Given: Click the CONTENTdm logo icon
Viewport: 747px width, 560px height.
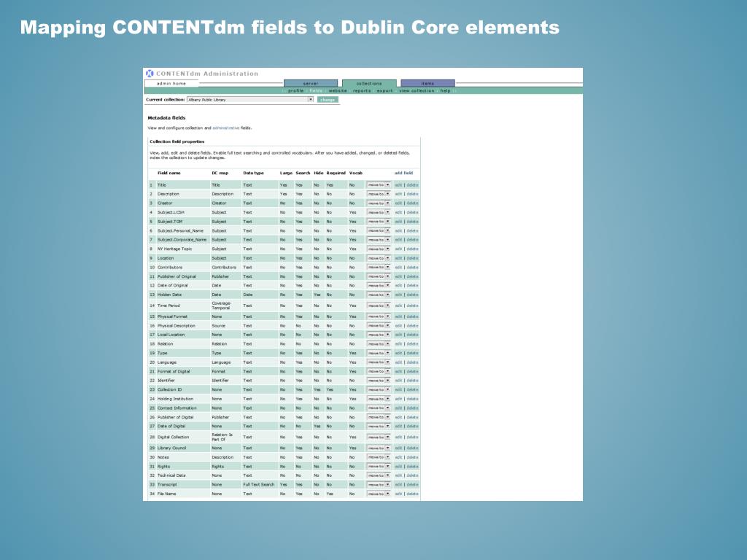Looking at the screenshot, I should coord(150,74).
